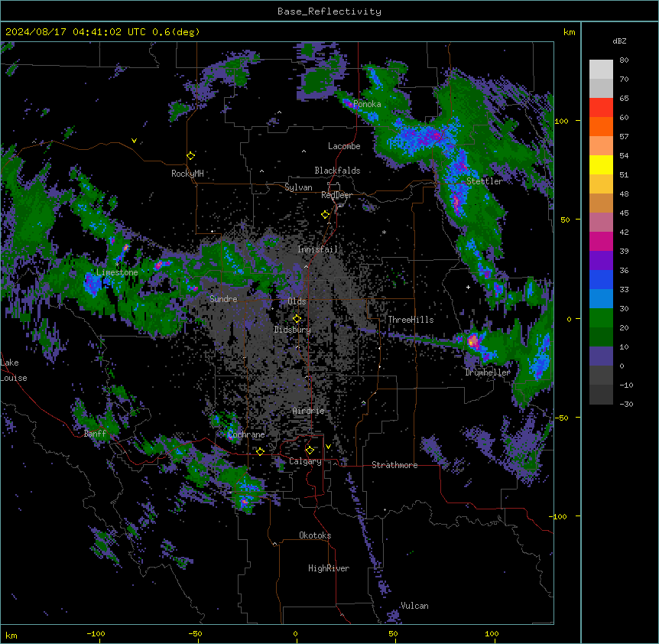
Task: Click the RockyMH city label
Action: [x=187, y=174]
